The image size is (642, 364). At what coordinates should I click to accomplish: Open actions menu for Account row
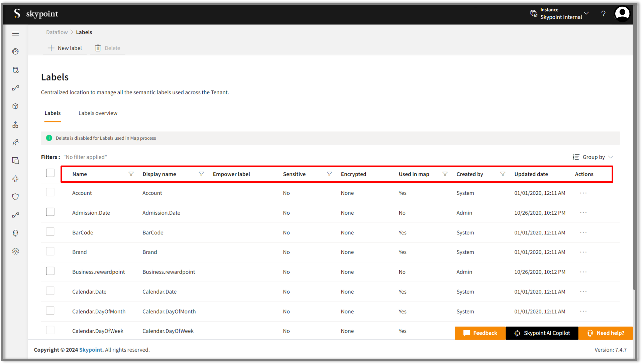click(583, 193)
